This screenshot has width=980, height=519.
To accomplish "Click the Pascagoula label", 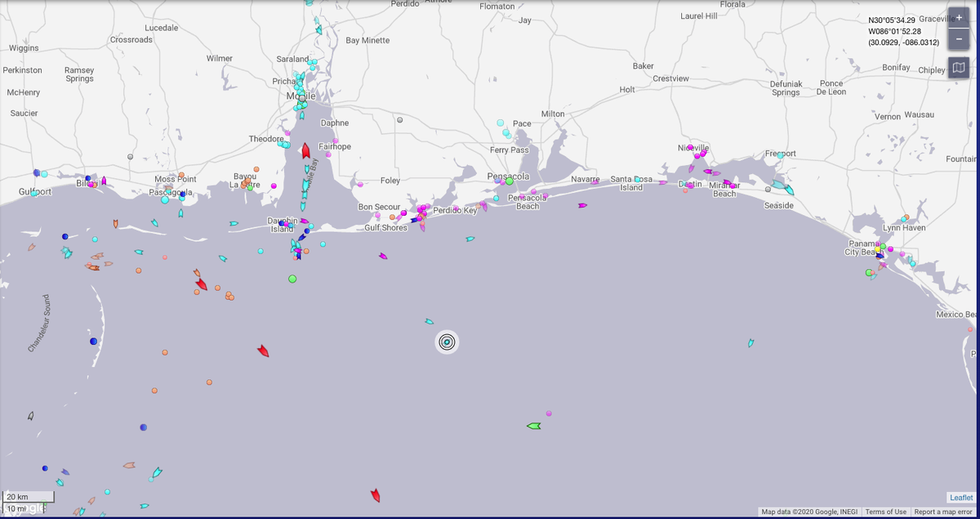I will [171, 192].
